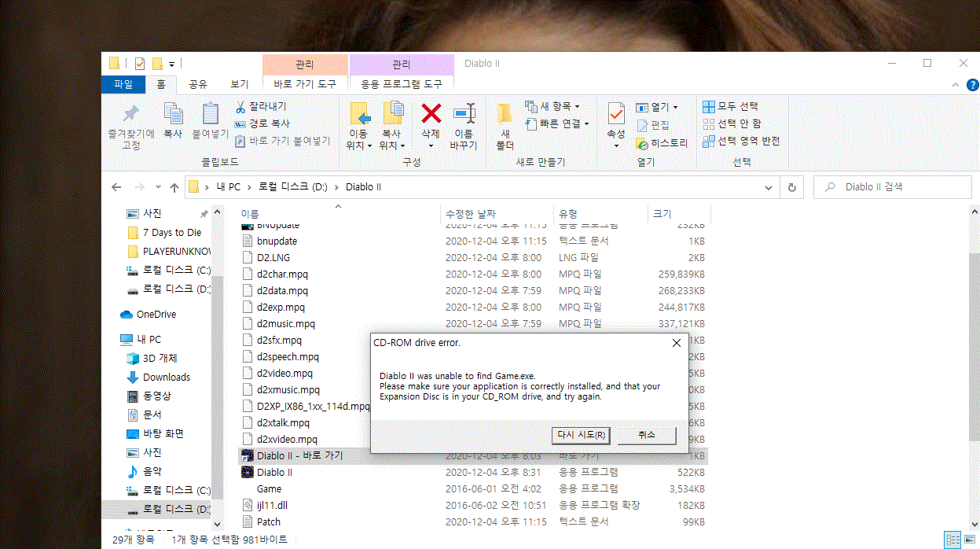
Task: Create a new folder with the 새 폴더 icon
Action: (x=504, y=123)
